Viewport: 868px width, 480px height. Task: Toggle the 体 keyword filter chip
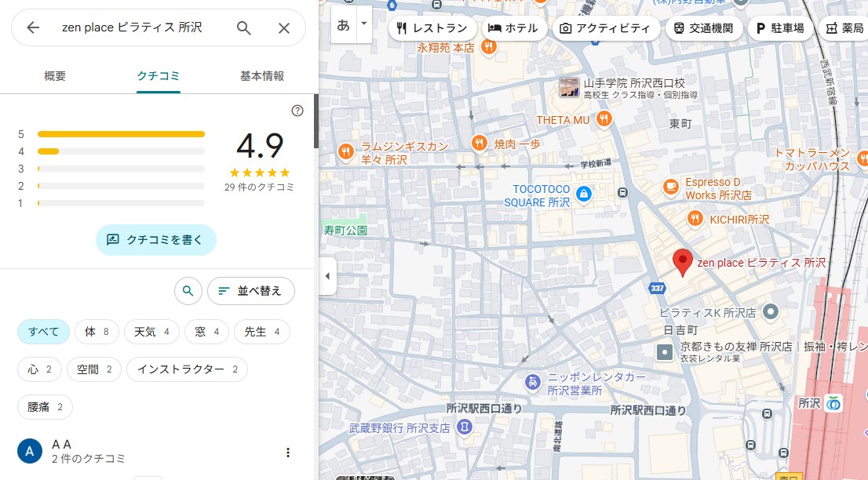[x=97, y=332]
